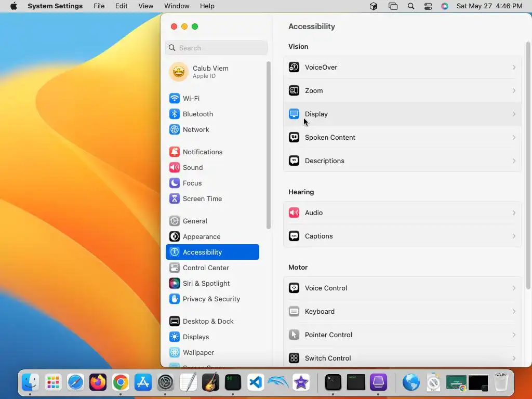Click the Bluetooth icon in sidebar
Screen dimensions: 532x399
pyautogui.click(x=175, y=114)
